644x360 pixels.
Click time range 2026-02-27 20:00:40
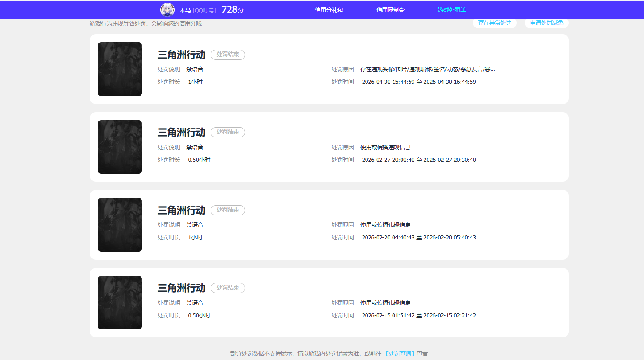coord(419,160)
